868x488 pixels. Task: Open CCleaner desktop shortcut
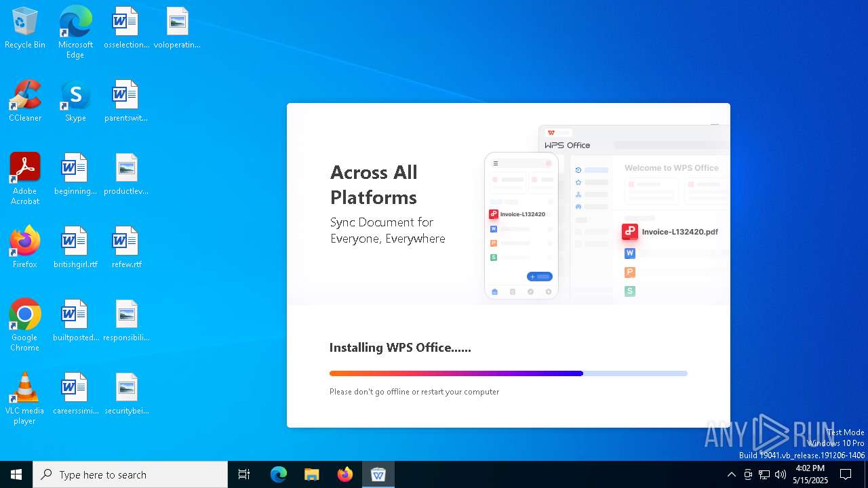[25, 100]
